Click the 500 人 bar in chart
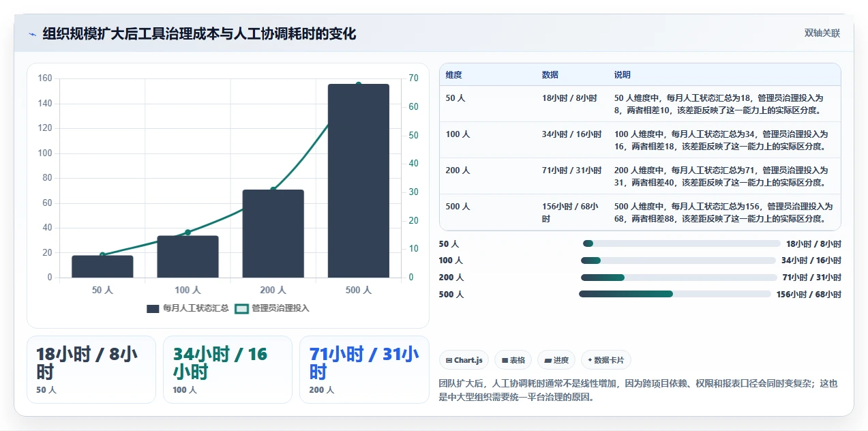Image resolution: width=868 pixels, height=431 pixels. (x=359, y=181)
